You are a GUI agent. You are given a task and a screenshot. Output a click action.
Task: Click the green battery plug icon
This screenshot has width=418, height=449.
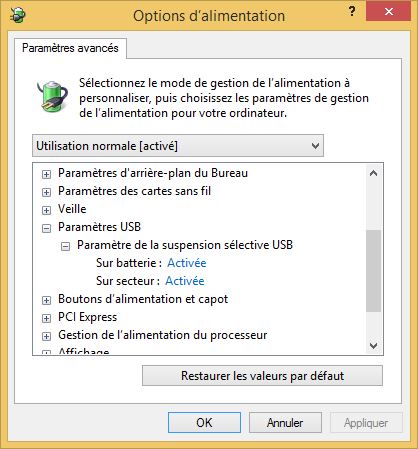[x=52, y=96]
